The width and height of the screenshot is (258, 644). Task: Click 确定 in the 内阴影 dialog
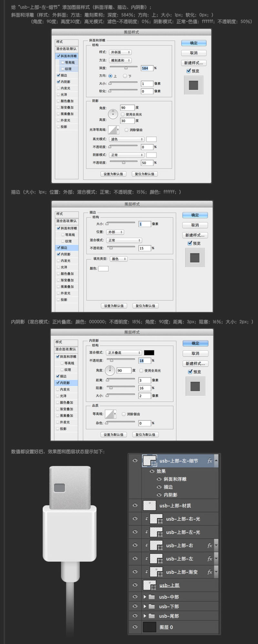coord(195,343)
